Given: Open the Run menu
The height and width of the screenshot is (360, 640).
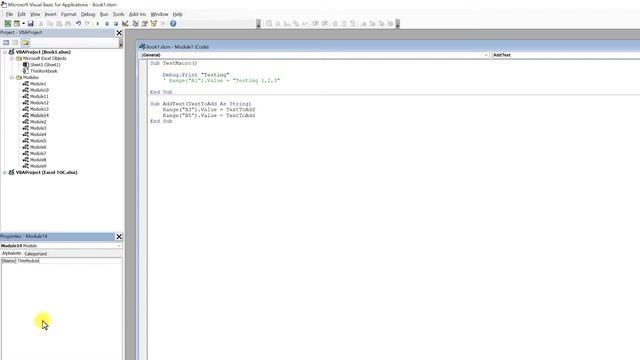Looking at the screenshot, I should coord(104,14).
